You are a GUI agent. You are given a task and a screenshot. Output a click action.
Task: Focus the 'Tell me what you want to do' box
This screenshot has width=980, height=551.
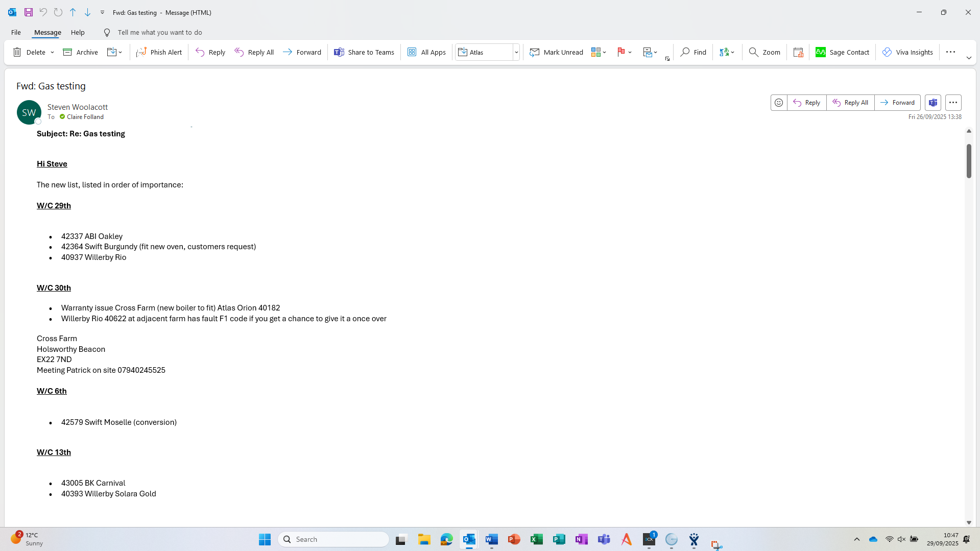160,32
